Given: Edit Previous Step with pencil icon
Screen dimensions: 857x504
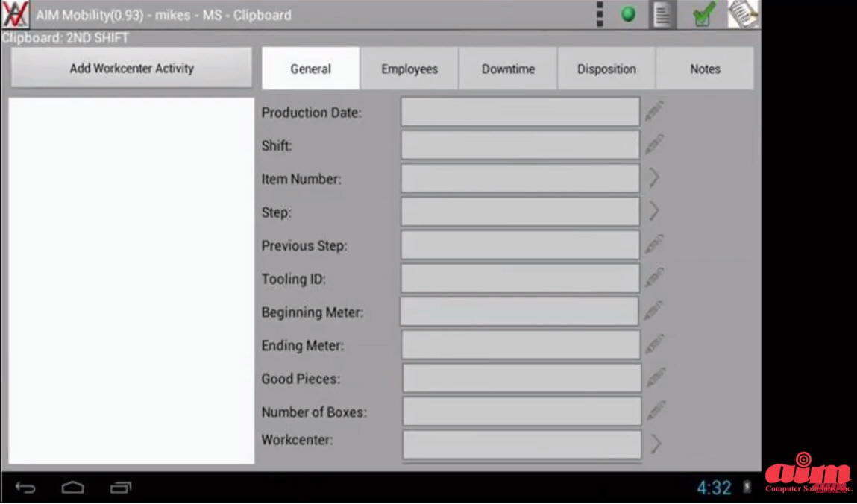Looking at the screenshot, I should 654,245.
